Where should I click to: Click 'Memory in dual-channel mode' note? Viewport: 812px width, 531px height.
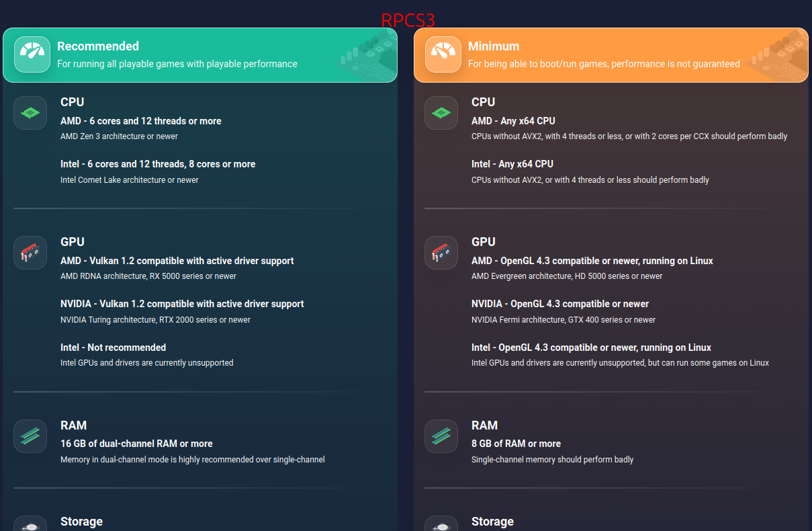click(x=193, y=460)
